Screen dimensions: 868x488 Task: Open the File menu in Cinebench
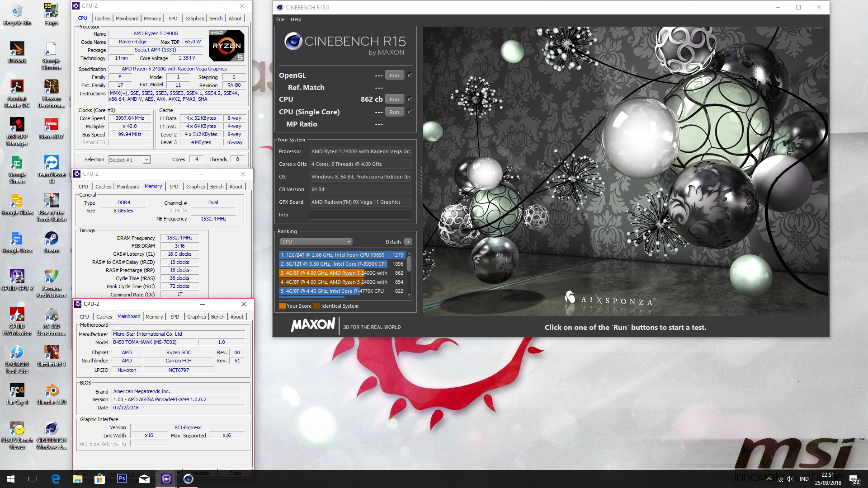pyautogui.click(x=280, y=19)
